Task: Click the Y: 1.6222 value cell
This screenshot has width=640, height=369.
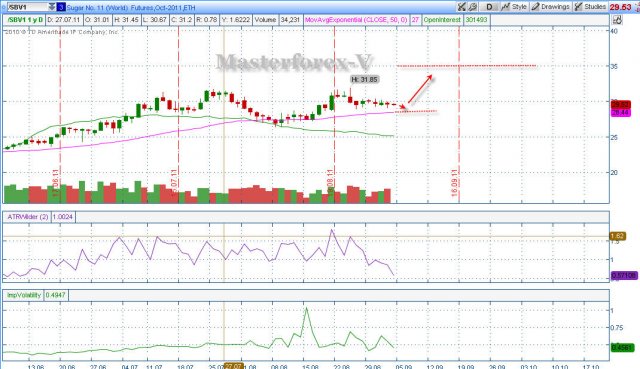Action: pos(236,20)
